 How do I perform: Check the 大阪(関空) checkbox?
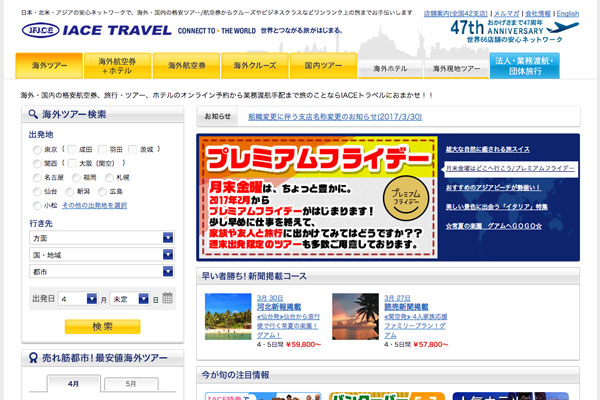point(72,163)
